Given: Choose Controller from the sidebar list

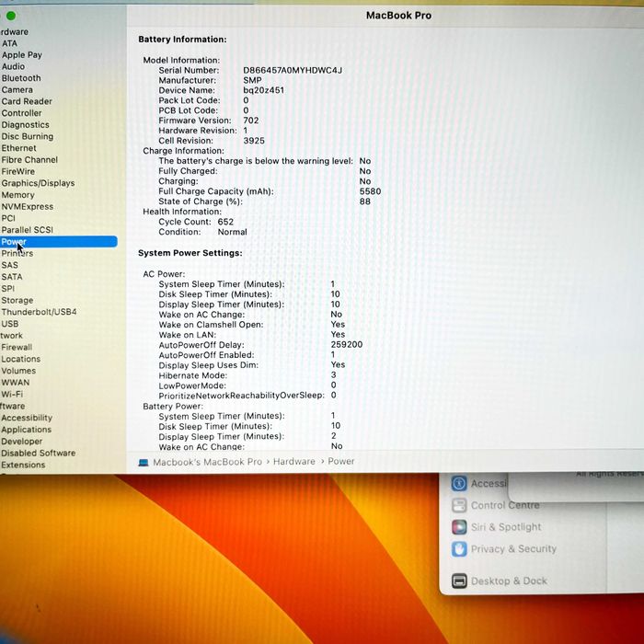Looking at the screenshot, I should point(21,113).
